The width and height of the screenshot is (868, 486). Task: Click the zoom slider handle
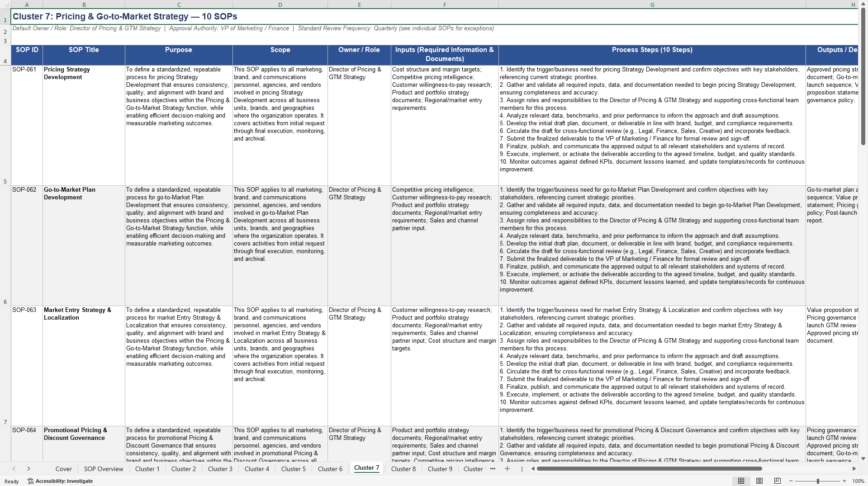[818, 481]
